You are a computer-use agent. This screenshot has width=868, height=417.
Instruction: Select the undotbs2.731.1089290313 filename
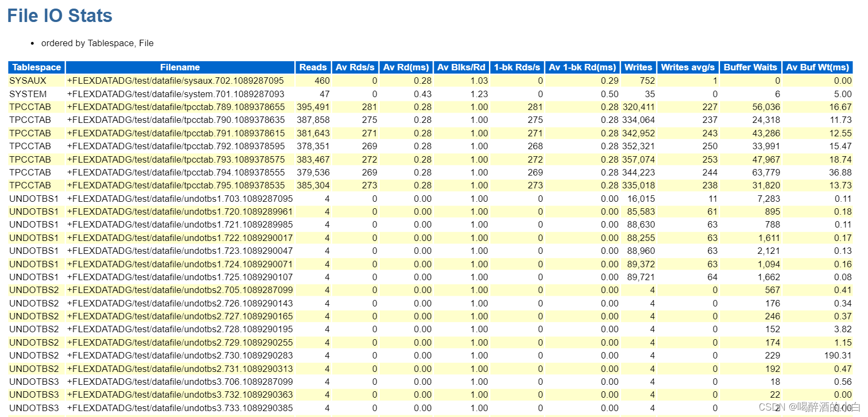pyautogui.click(x=180, y=369)
